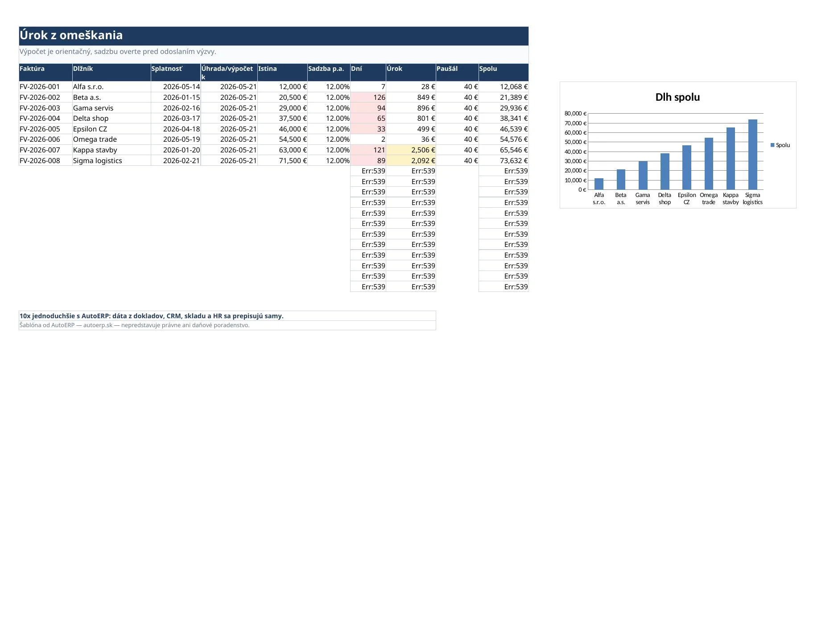Screen dimensions: 834x644
Task: Select the Sigma logistics bar in chart
Action: click(753, 155)
